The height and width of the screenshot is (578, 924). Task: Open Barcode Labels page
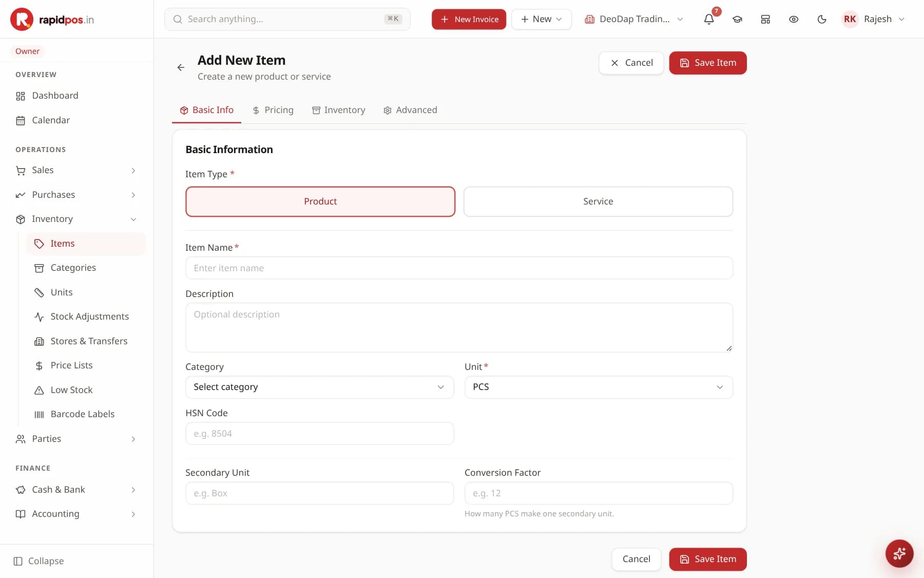[x=86, y=414]
